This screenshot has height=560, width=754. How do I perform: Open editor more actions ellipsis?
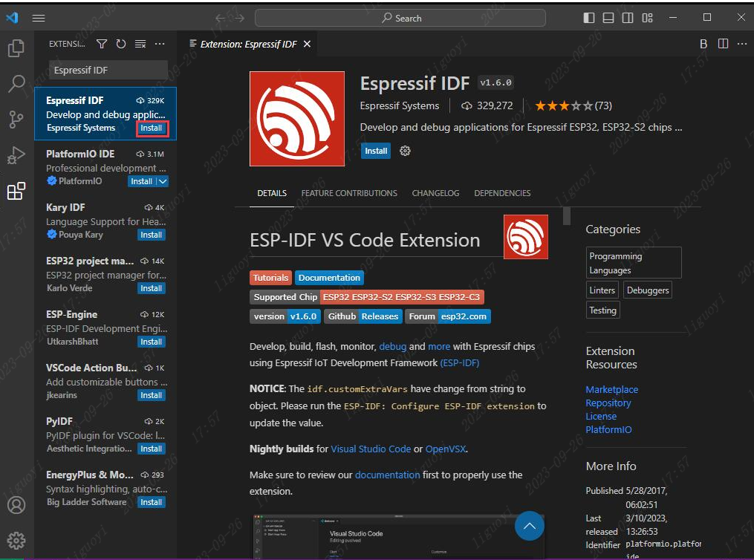[742, 44]
